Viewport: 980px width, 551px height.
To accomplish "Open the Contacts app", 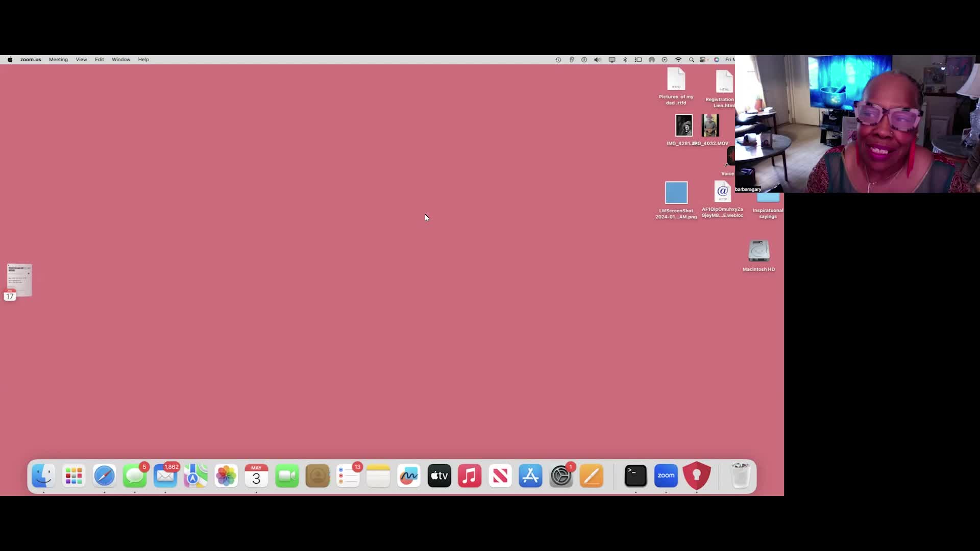I will 317,476.
